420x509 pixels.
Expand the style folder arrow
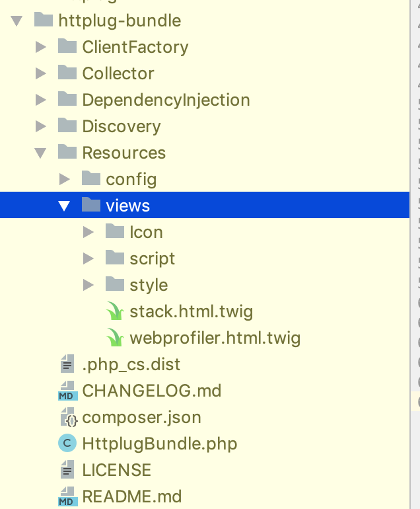[88, 285]
